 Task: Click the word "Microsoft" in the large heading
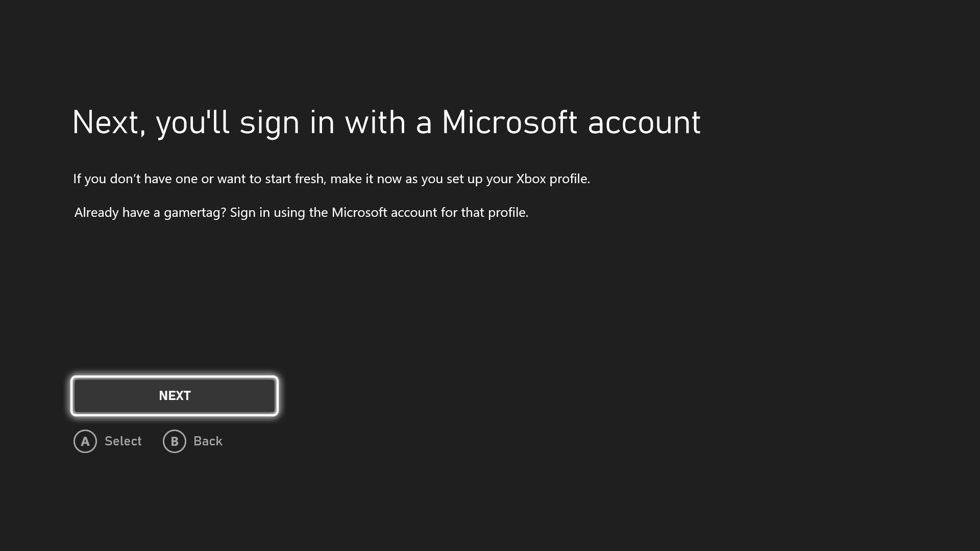coord(509,123)
